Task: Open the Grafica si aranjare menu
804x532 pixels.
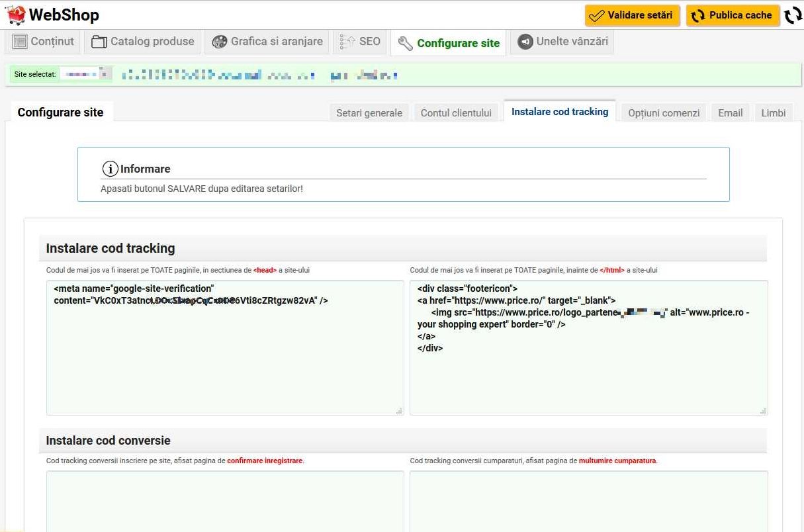Action: click(267, 42)
